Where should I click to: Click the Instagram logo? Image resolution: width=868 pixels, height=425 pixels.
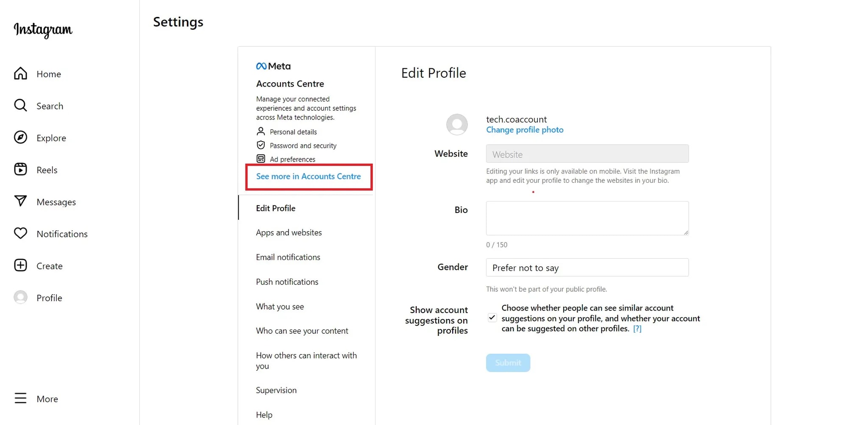(x=43, y=30)
